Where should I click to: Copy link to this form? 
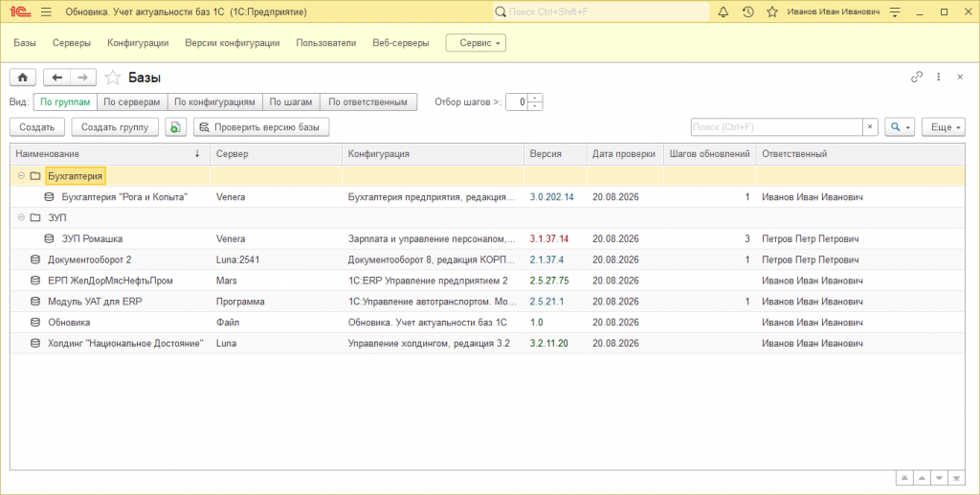tap(917, 77)
